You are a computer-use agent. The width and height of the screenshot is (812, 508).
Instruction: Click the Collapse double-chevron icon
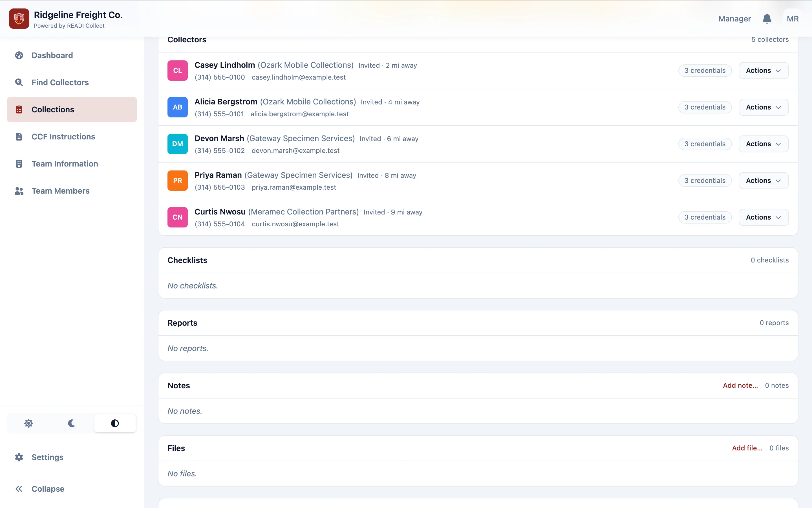point(19,489)
